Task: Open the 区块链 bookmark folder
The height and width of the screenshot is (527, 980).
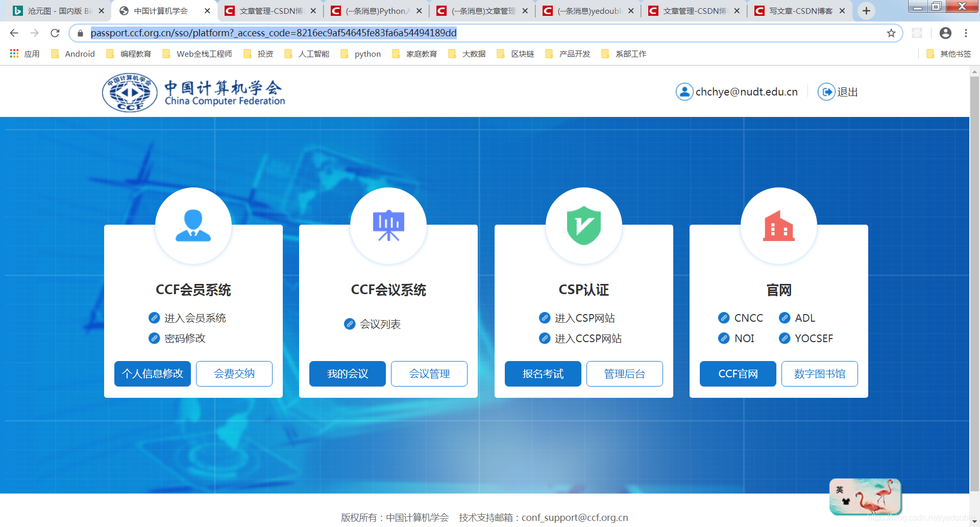Action: 516,54
